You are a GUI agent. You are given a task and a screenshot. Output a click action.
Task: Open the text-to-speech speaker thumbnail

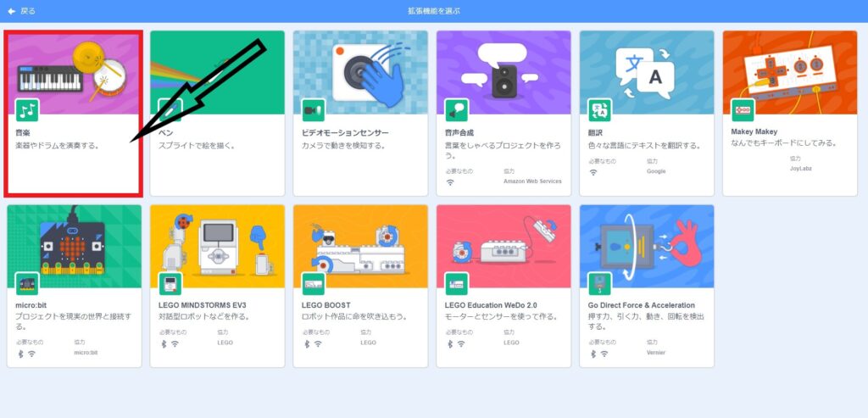[x=504, y=73]
